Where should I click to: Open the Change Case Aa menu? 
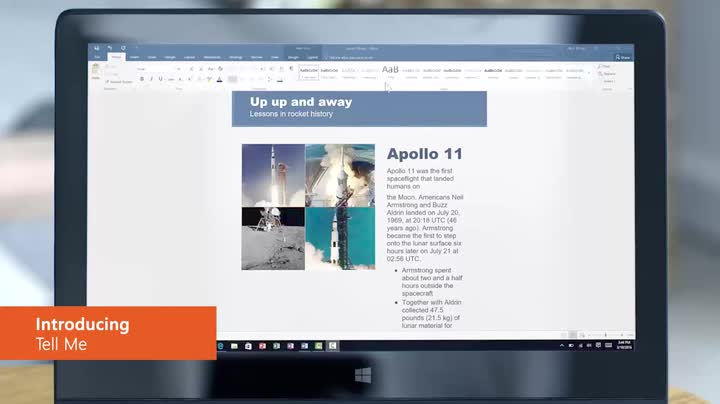click(210, 69)
